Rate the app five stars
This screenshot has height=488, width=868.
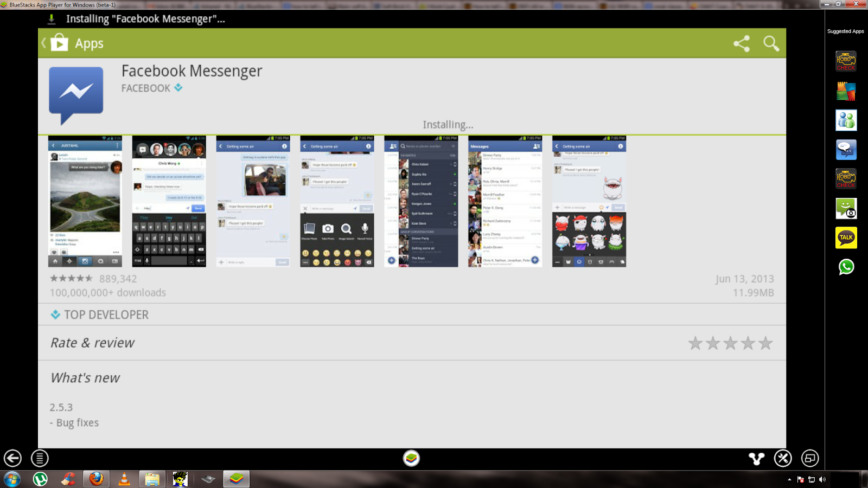point(765,343)
